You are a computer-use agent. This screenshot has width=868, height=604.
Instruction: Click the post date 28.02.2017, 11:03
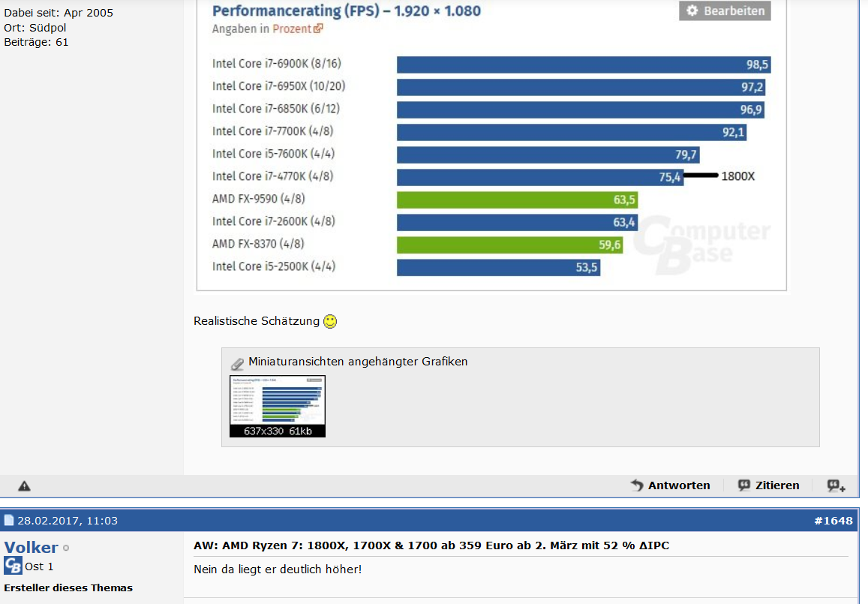(x=67, y=521)
